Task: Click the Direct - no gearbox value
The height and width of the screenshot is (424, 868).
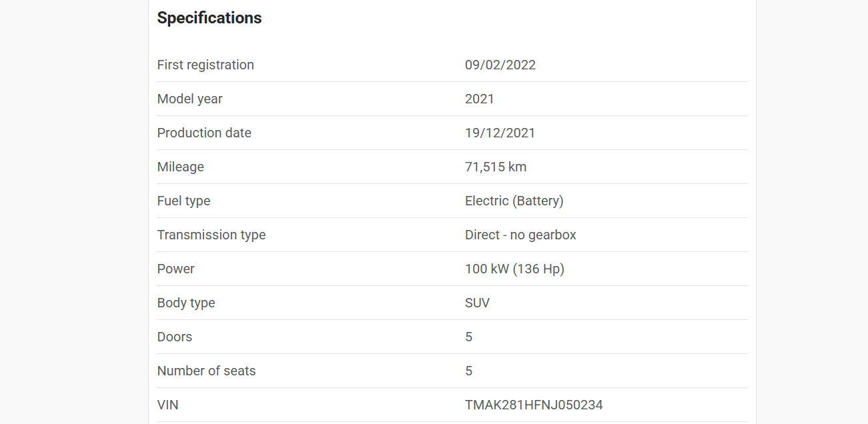Action: (x=520, y=235)
